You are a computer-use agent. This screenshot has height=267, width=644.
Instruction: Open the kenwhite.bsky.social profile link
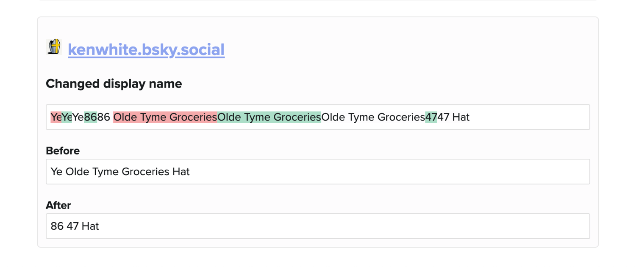[146, 50]
